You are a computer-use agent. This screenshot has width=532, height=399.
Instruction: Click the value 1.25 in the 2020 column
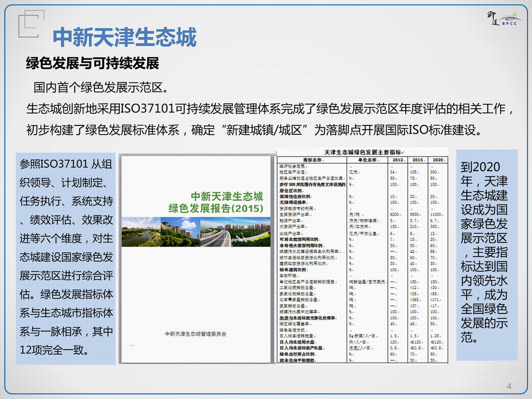[436, 336]
